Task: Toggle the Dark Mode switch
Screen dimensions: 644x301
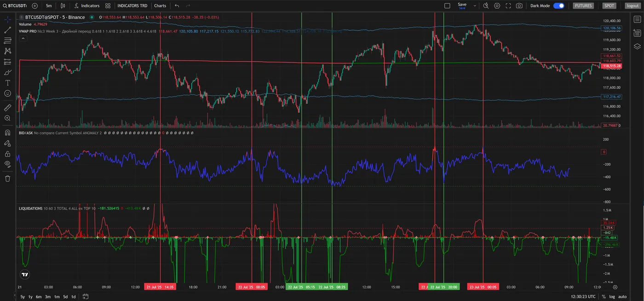Action: click(x=558, y=6)
